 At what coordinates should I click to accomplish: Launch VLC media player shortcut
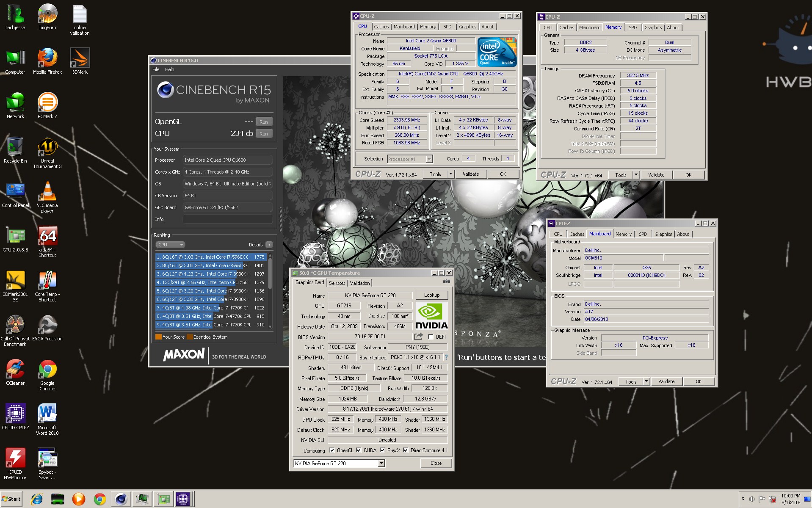click(x=47, y=197)
